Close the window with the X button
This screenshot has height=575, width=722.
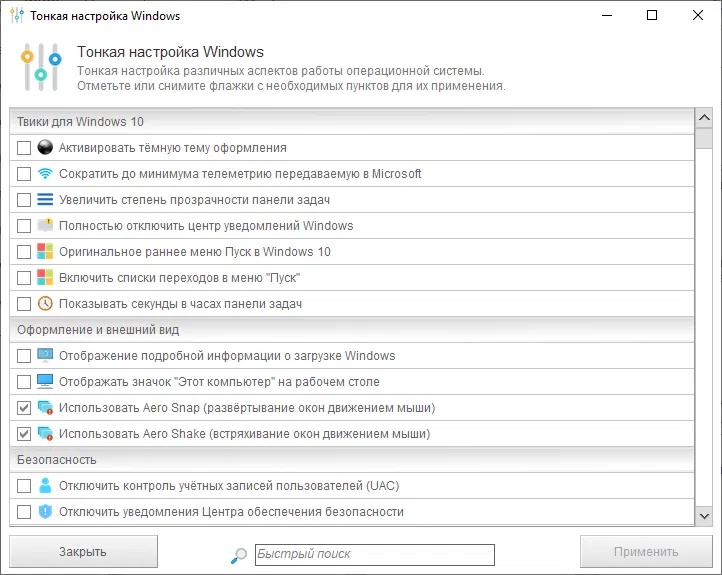698,15
